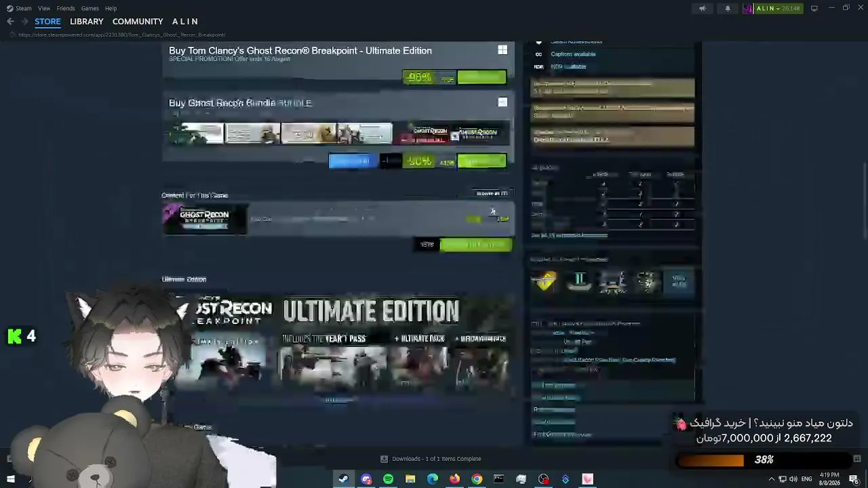Click the see all supported languages link
The height and width of the screenshot is (488, 868).
(570, 235)
